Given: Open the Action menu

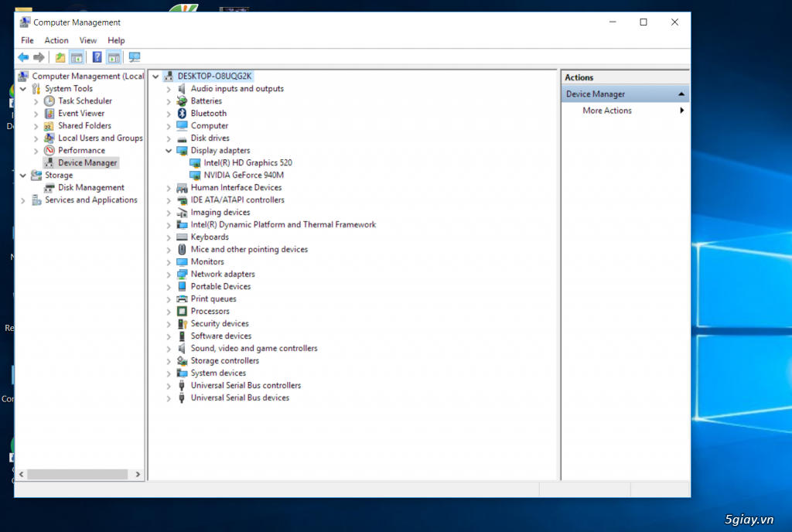Looking at the screenshot, I should pyautogui.click(x=56, y=40).
